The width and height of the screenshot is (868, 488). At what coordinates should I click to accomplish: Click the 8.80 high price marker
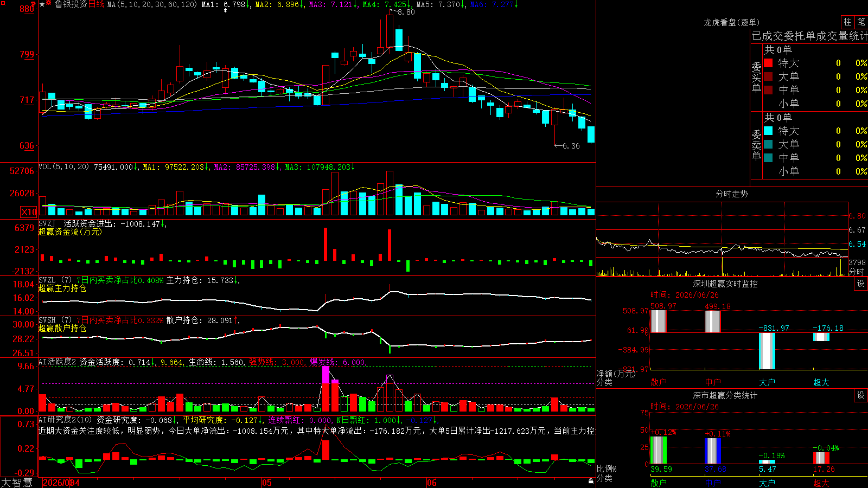406,12
